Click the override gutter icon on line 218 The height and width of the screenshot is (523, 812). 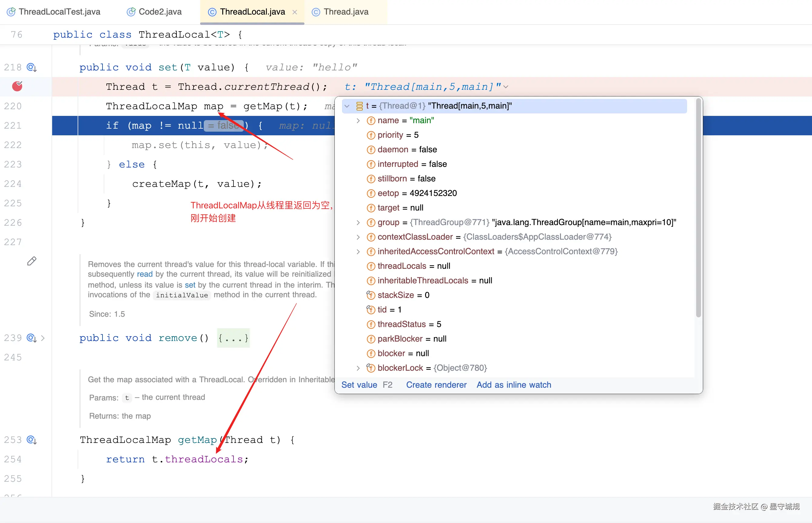click(32, 67)
